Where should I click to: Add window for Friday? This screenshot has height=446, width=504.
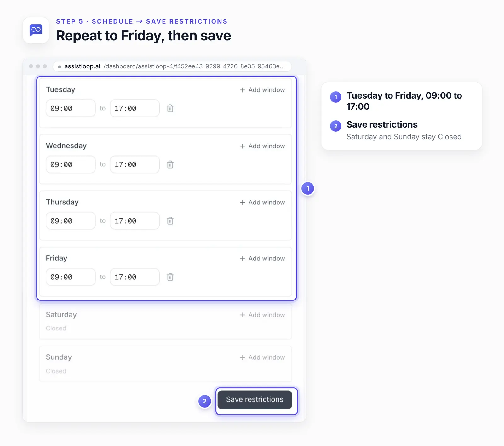(x=262, y=259)
